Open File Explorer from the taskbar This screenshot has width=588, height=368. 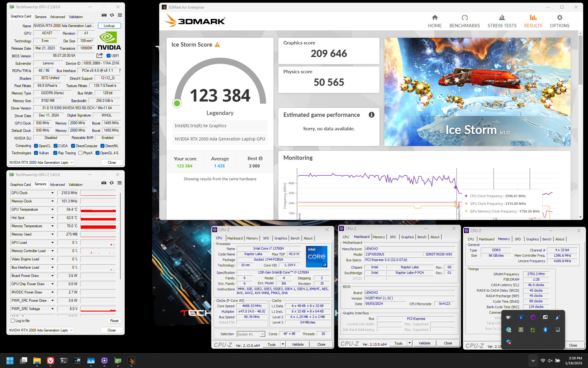tap(37, 361)
